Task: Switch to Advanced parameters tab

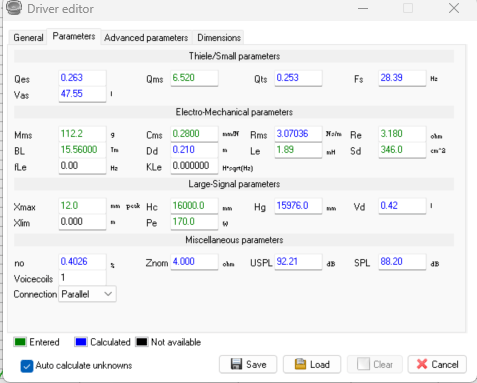Action: [146, 38]
